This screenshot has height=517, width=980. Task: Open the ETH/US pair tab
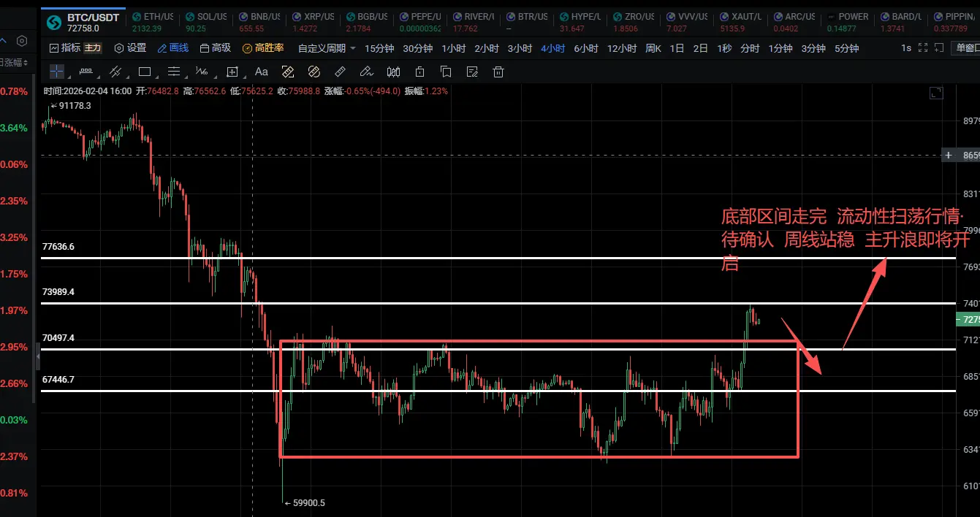click(152, 21)
